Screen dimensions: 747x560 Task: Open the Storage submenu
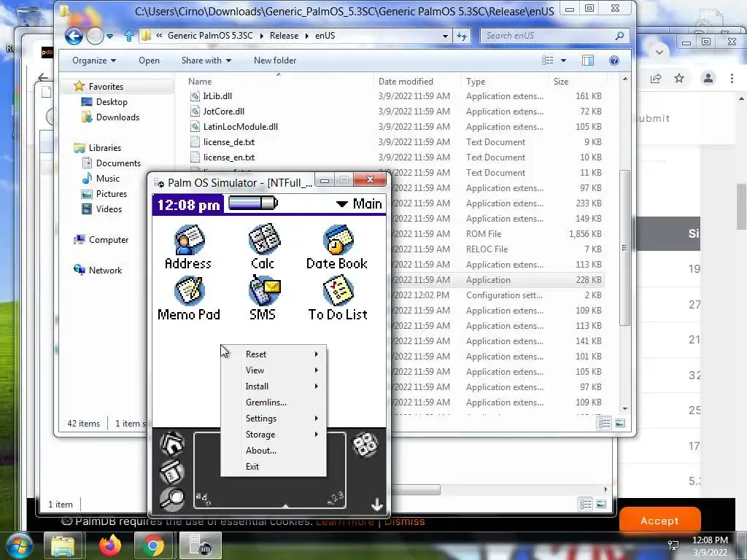click(x=274, y=435)
